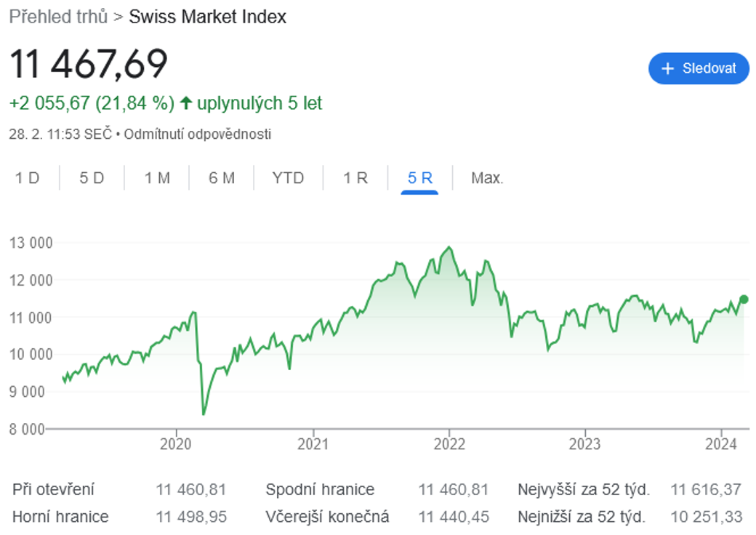This screenshot has width=756, height=535.
Task: Switch chart to 1 R range
Action: coord(355,178)
